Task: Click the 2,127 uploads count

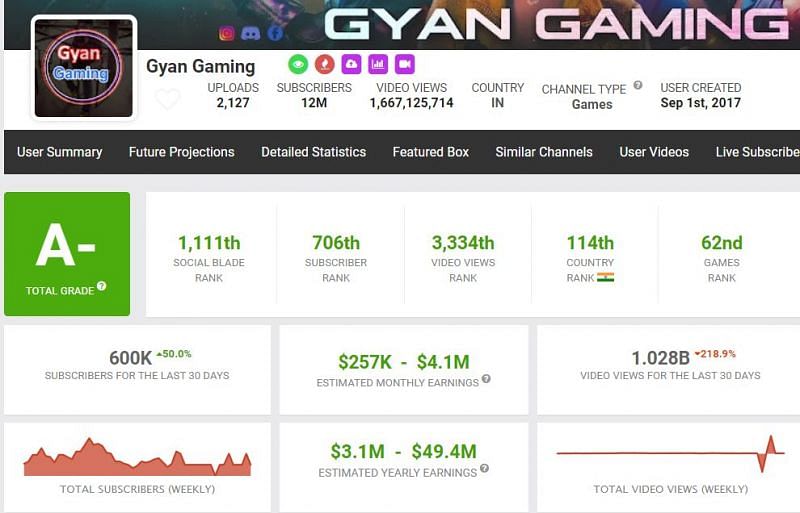Action: tap(233, 103)
